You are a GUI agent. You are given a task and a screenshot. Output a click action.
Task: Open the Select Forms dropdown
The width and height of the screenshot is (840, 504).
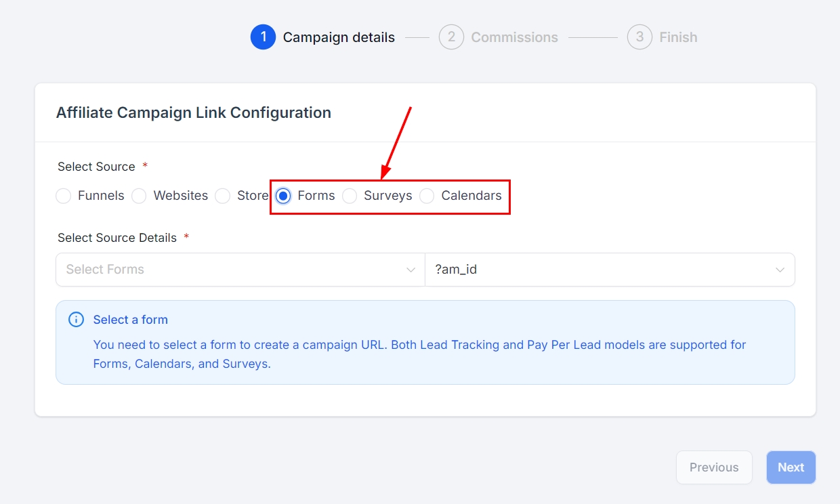(x=230, y=270)
